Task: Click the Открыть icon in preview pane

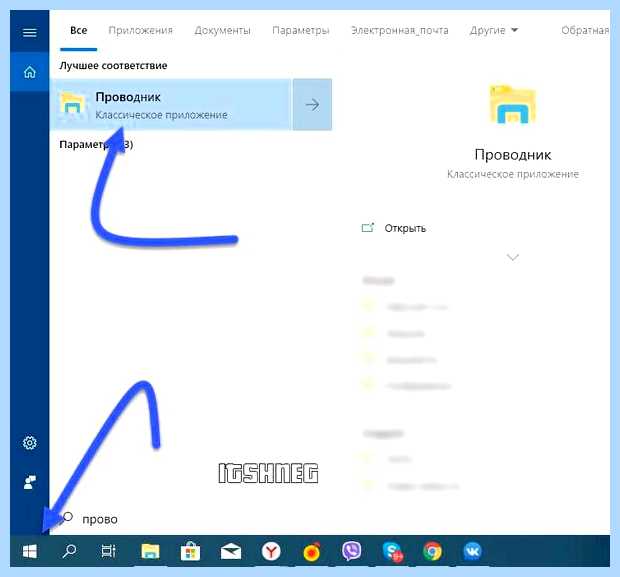Action: click(368, 228)
